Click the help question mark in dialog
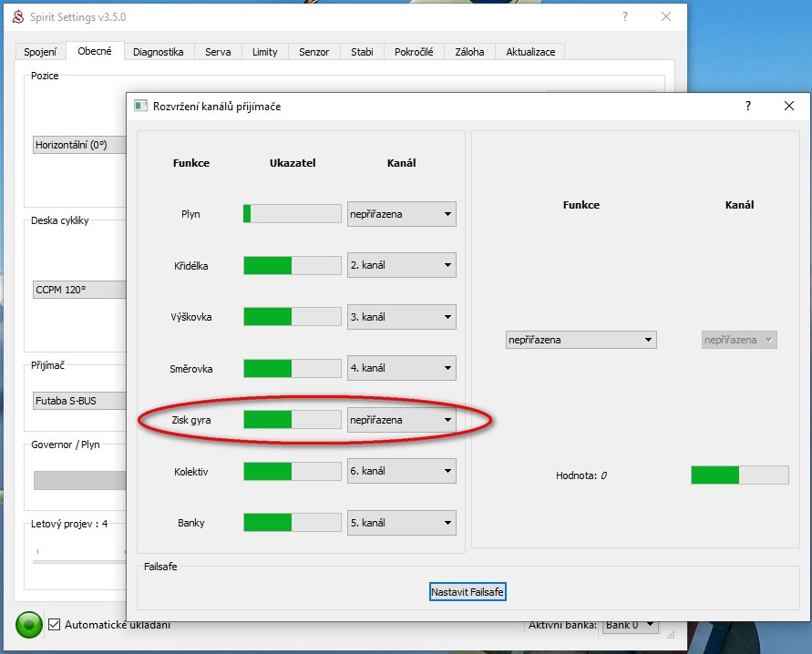This screenshot has width=812, height=654. [748, 107]
